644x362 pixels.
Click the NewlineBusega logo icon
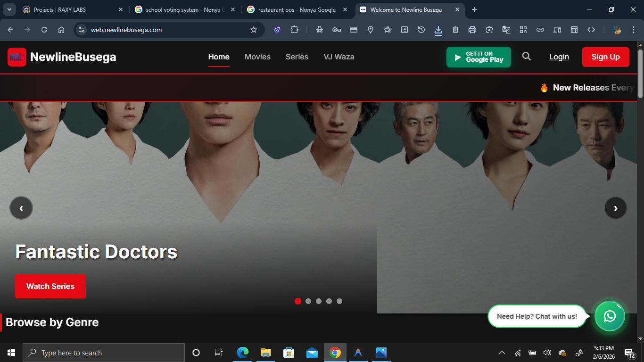[x=17, y=57]
